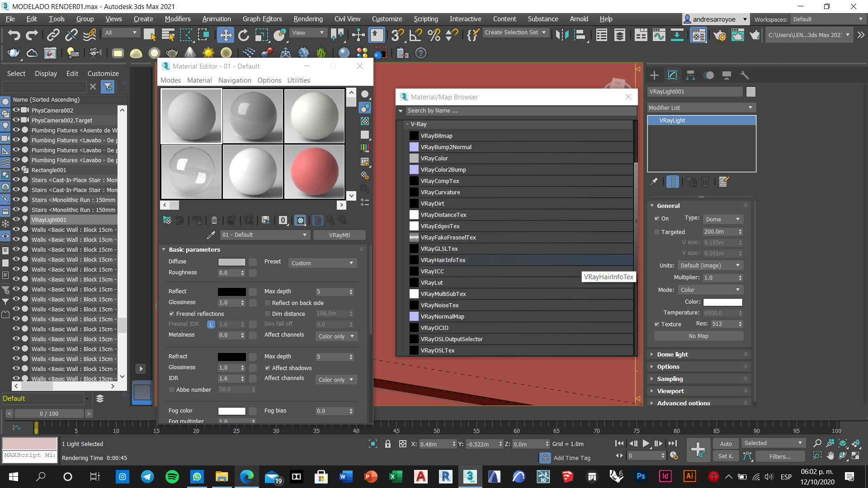Hide PhysCamera002 via its eye icon
The height and width of the screenshot is (488, 868).
[x=16, y=110]
